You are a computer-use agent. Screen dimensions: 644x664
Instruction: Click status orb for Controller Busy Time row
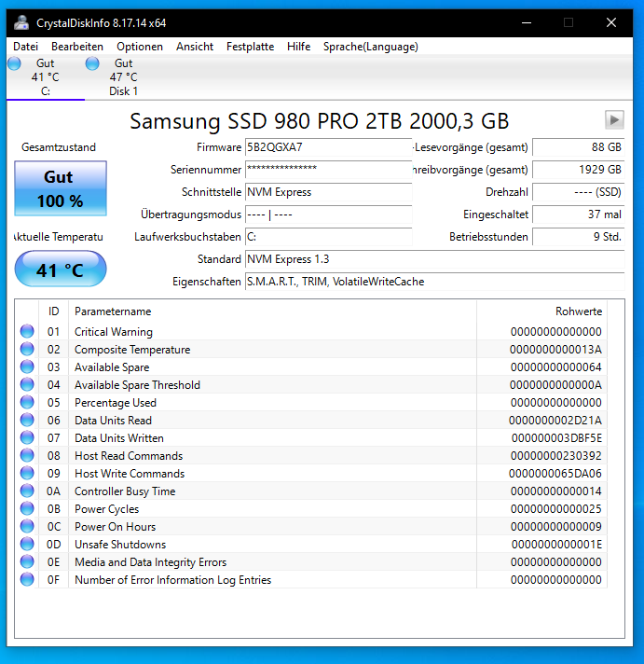(27, 491)
